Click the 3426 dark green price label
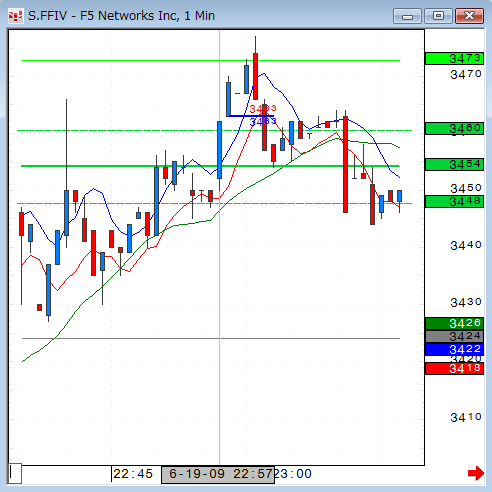Image resolution: width=492 pixels, height=492 pixels. click(454, 323)
